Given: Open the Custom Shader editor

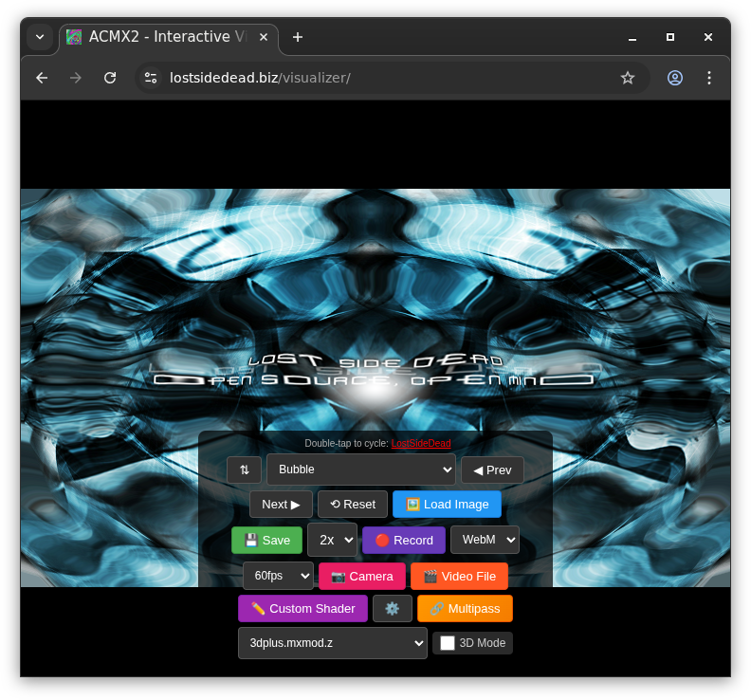Looking at the screenshot, I should 302,609.
